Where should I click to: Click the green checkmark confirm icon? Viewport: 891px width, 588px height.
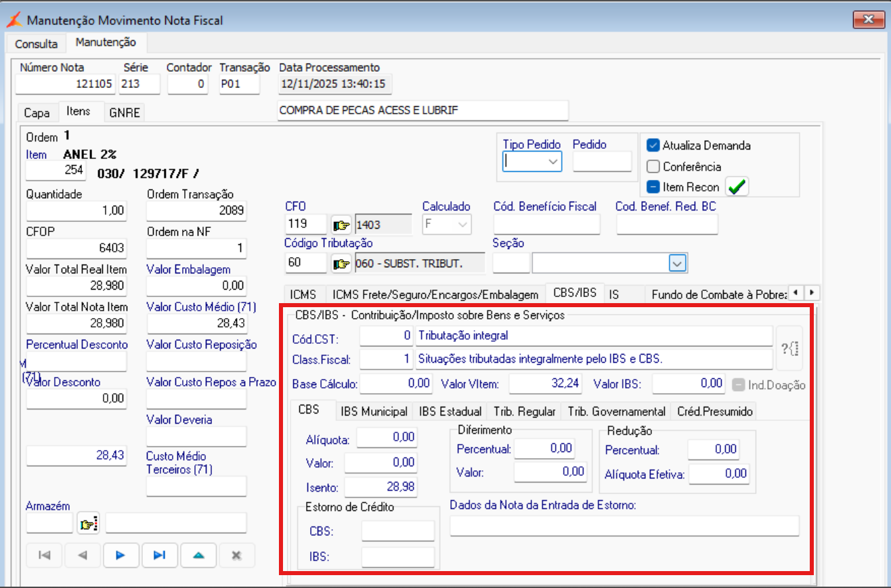tap(737, 187)
